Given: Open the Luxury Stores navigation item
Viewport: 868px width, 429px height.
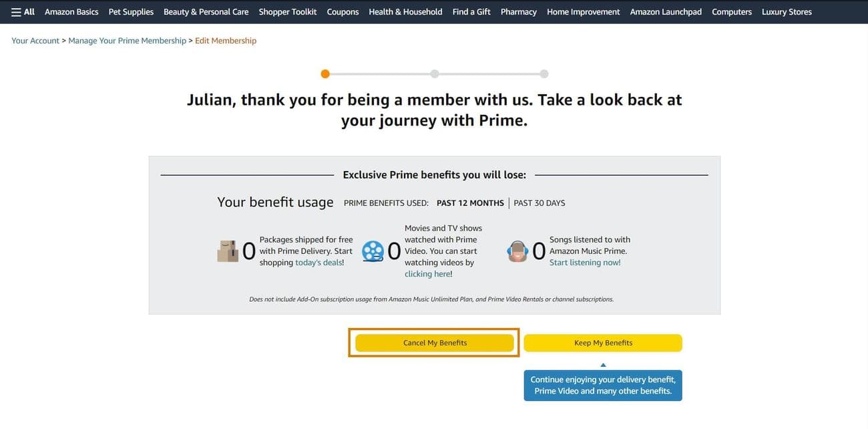Looking at the screenshot, I should tap(787, 11).
